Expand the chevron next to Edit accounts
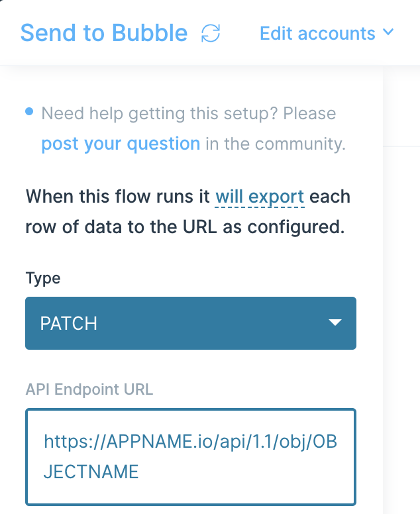The width and height of the screenshot is (420, 514). point(388,32)
